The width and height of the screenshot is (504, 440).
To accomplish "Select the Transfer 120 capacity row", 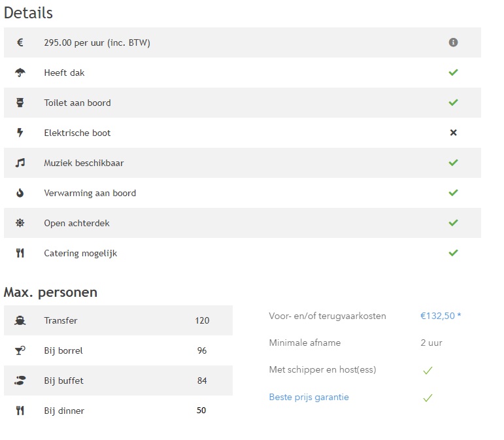I will pos(118,320).
